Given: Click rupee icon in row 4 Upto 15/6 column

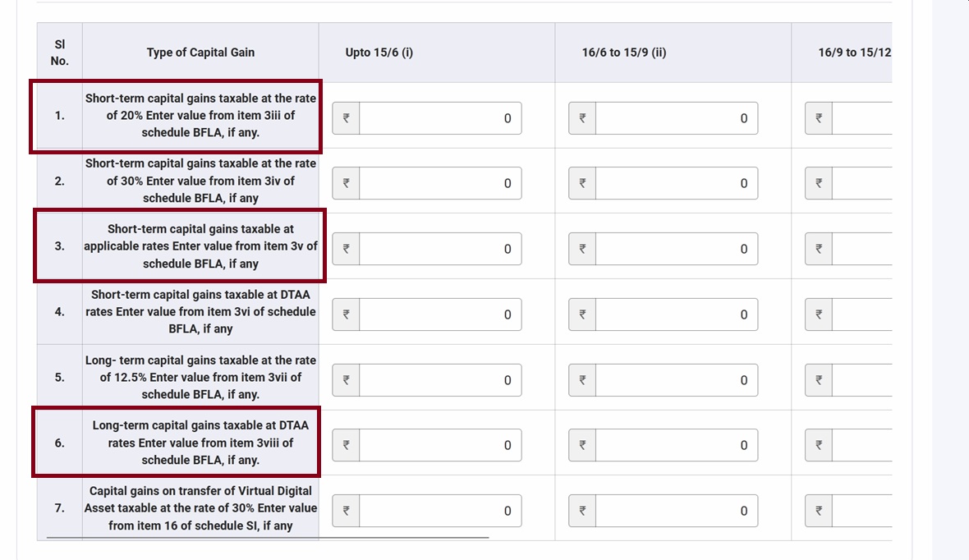Looking at the screenshot, I should click(346, 314).
